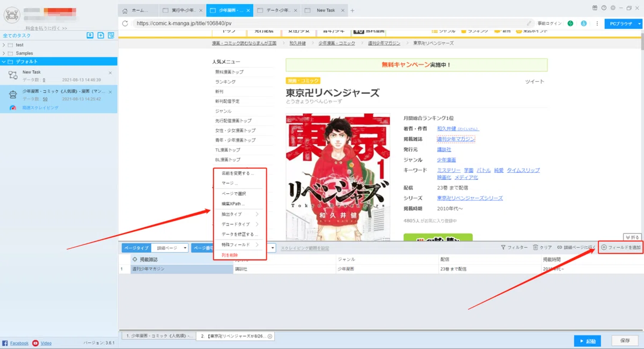The width and height of the screenshot is (644, 349).
Task: Open タイムスリップ keyword link
Action: pos(523,170)
